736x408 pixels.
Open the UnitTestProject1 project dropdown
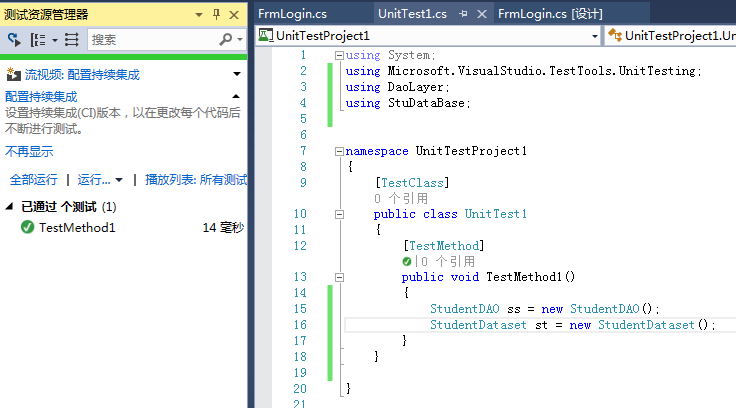[594, 36]
